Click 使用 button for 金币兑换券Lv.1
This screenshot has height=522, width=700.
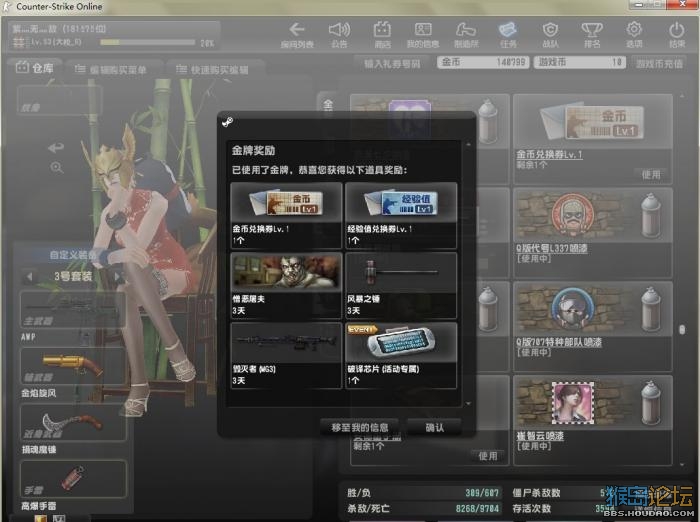click(x=651, y=175)
